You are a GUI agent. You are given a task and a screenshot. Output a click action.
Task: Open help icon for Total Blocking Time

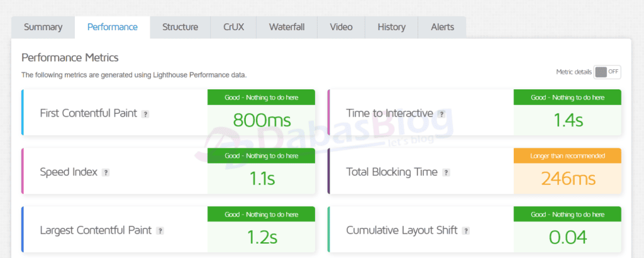446,172
